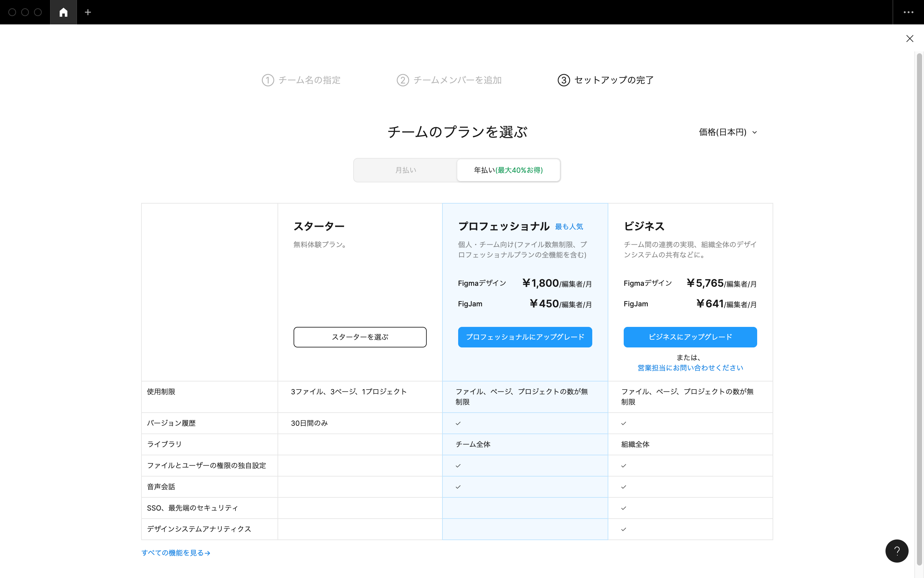The width and height of the screenshot is (924, 578).
Task: Click the ¥450 FigJam price
Action: coord(560,304)
